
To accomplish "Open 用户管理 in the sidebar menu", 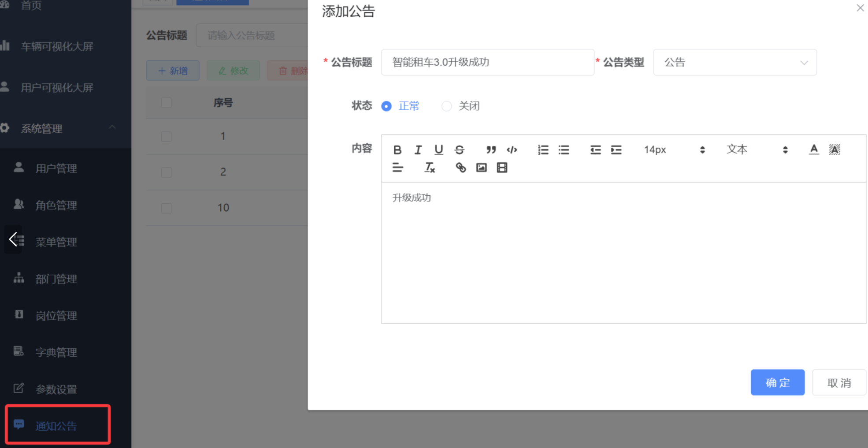I will point(56,168).
